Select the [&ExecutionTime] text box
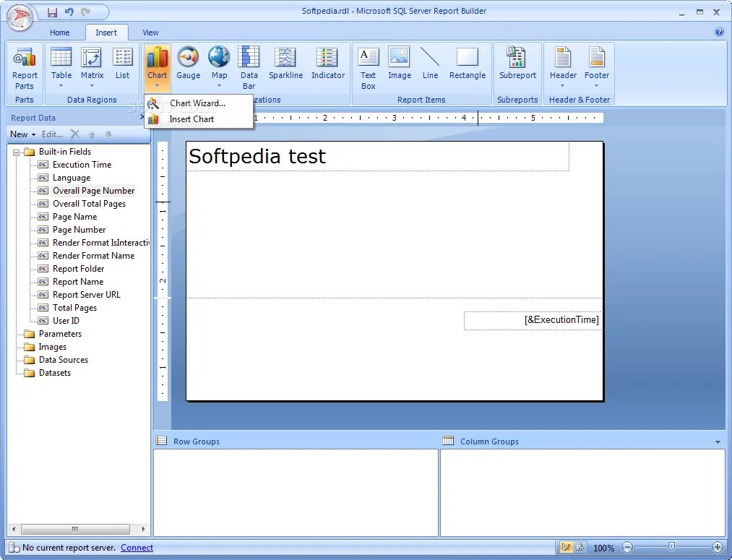Image resolution: width=732 pixels, height=560 pixels. point(533,321)
